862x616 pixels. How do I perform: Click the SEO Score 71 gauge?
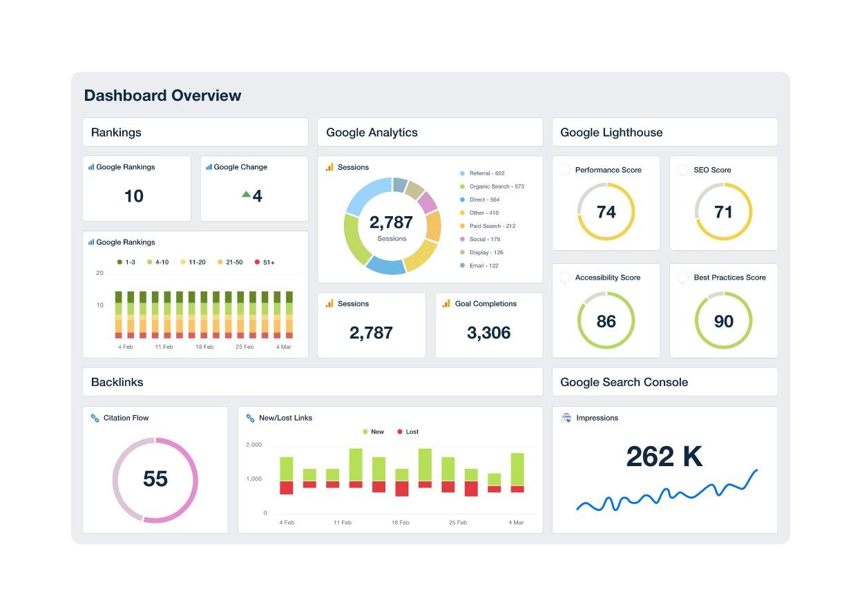(723, 211)
